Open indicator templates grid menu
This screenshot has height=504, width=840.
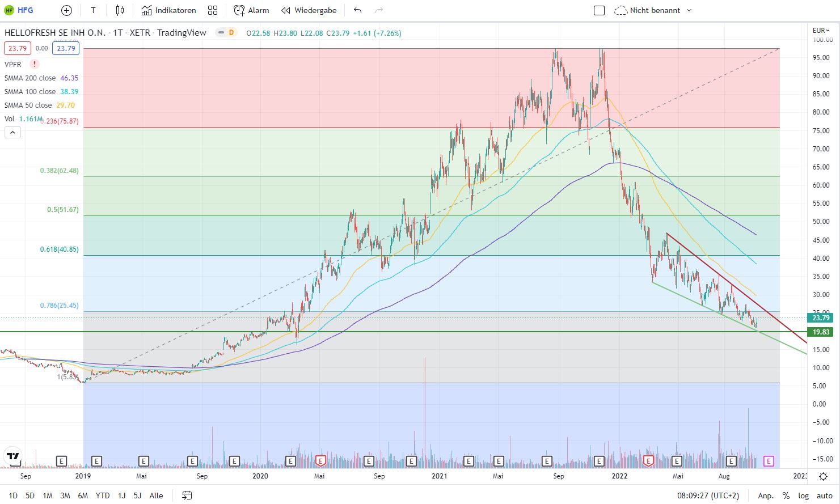[x=213, y=10]
